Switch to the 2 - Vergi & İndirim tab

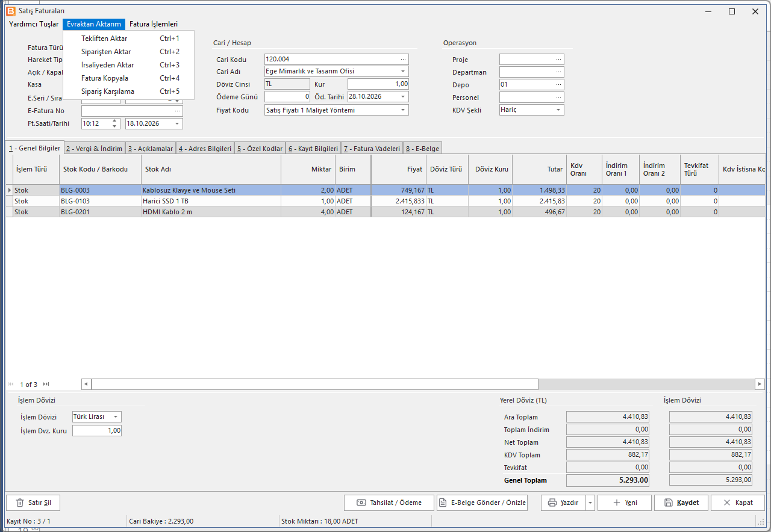pos(94,149)
